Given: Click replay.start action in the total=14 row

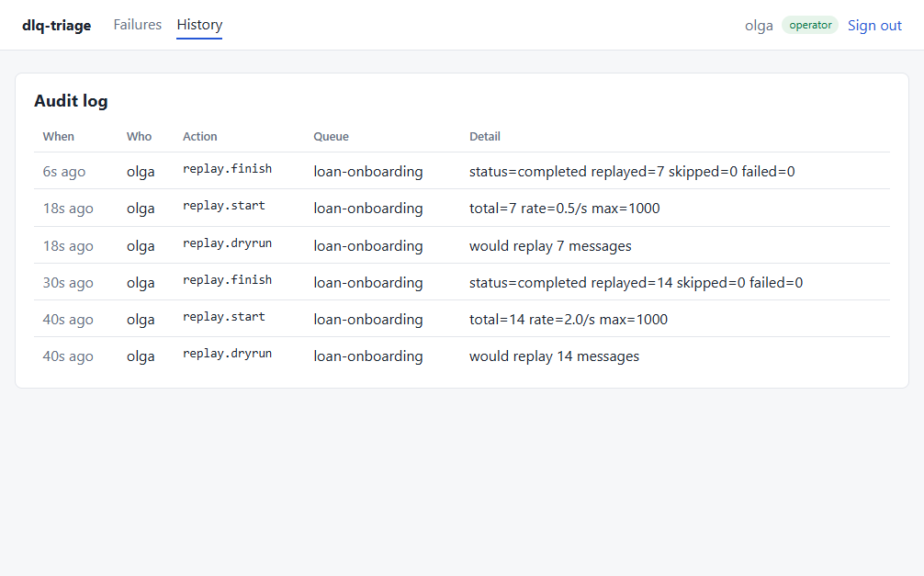Looking at the screenshot, I should pyautogui.click(x=224, y=317).
